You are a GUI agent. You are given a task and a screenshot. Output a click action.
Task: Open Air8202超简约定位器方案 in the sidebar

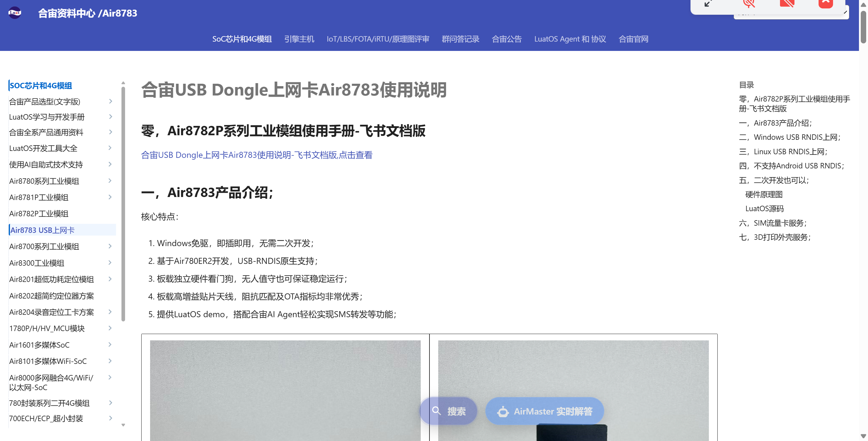pos(52,296)
